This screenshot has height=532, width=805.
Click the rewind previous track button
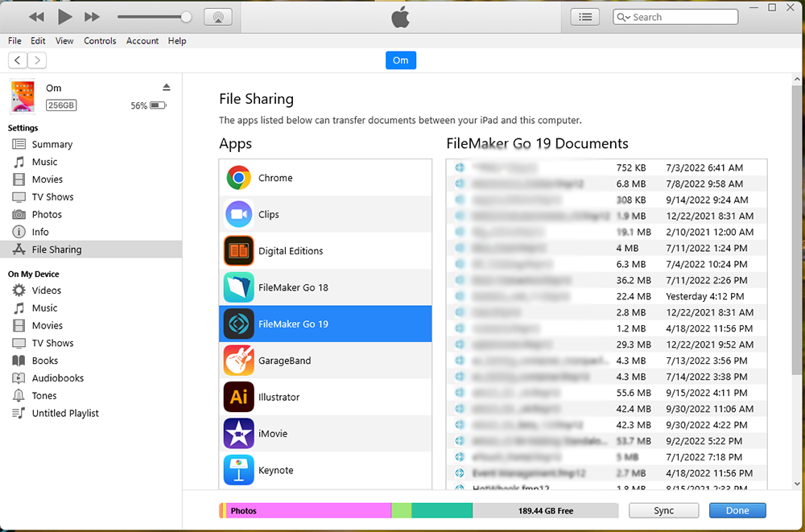(x=36, y=17)
